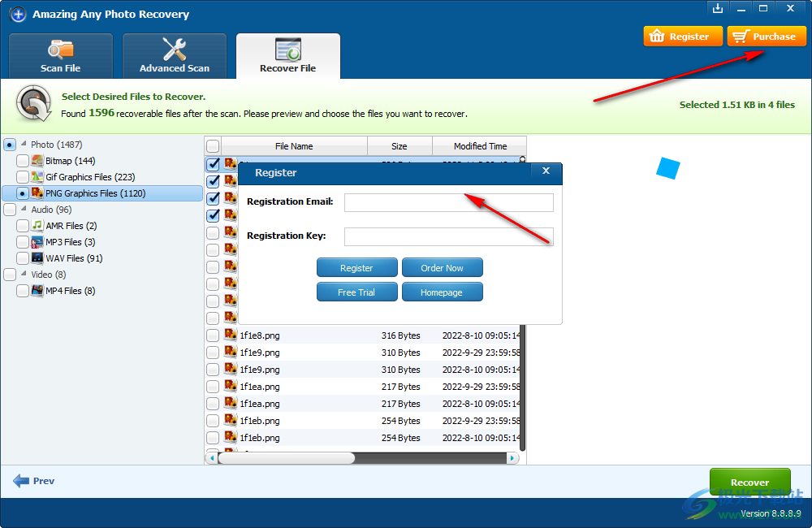
Task: Click the Gif Graphics Files icon
Action: click(37, 177)
